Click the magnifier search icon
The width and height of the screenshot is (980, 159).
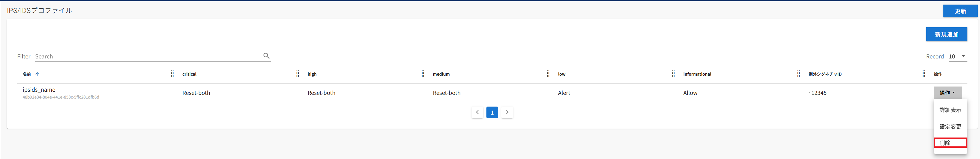[x=266, y=56]
